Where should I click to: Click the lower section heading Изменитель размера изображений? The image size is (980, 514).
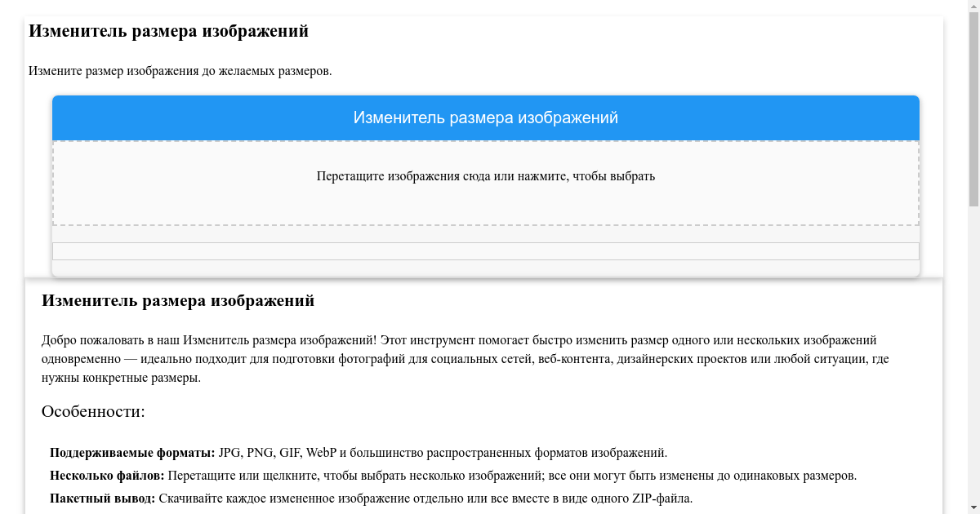click(x=177, y=301)
